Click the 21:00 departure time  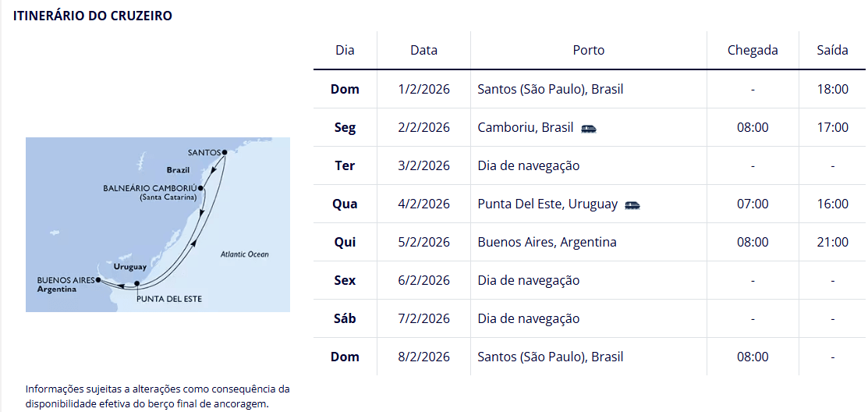coord(832,242)
